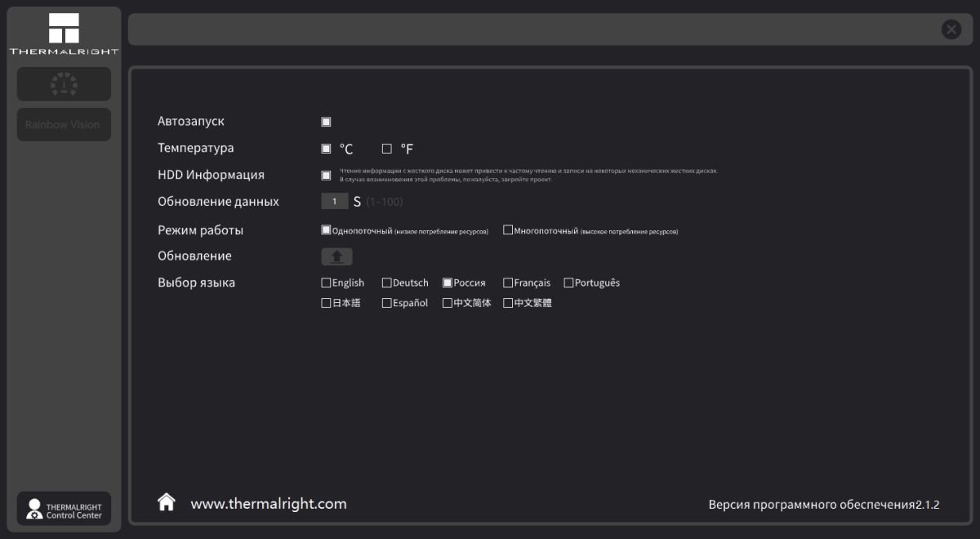Viewport: 980px width, 539px height.
Task: Choose Deutsch language
Action: pos(387,283)
